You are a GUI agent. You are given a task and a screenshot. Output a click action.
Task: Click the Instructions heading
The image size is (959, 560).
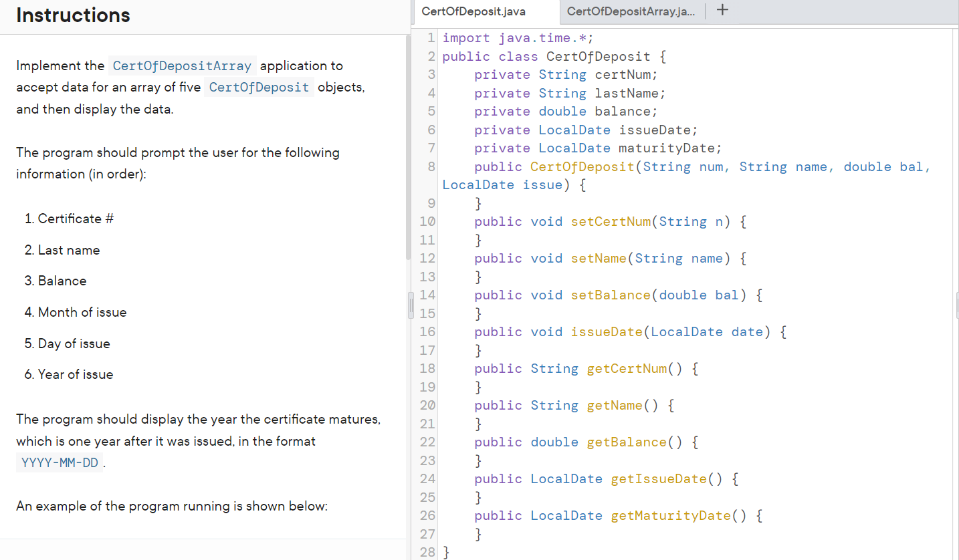pyautogui.click(x=73, y=15)
